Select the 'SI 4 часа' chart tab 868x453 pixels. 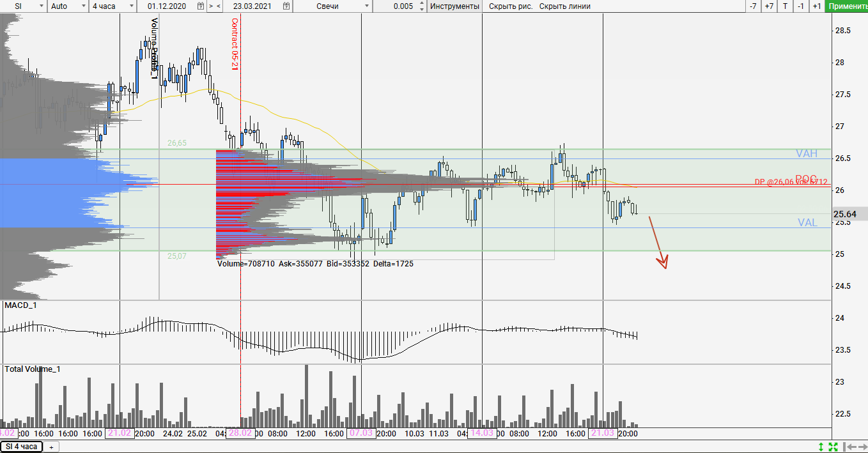pos(22,447)
